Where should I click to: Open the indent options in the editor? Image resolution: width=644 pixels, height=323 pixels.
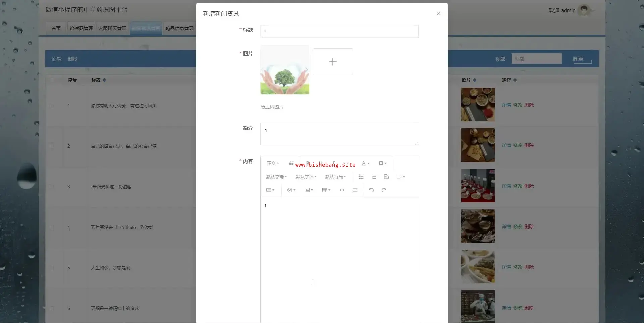pyautogui.click(x=270, y=190)
